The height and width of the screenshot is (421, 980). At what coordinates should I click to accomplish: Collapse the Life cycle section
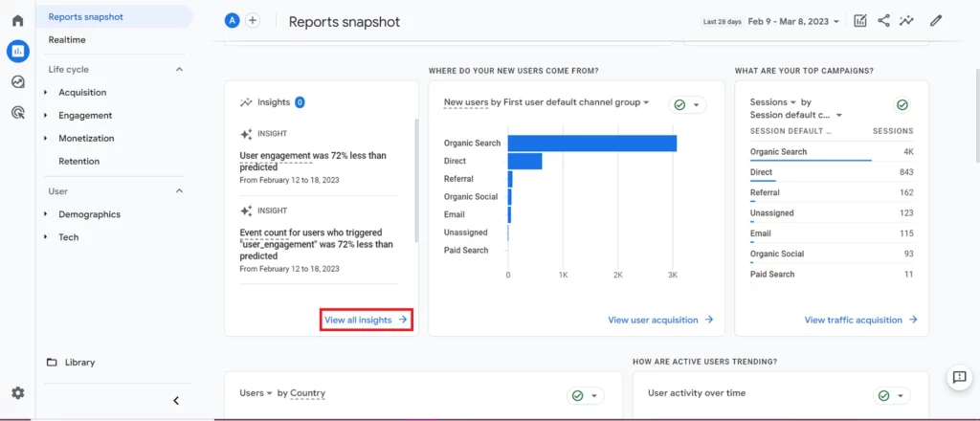pyautogui.click(x=179, y=70)
